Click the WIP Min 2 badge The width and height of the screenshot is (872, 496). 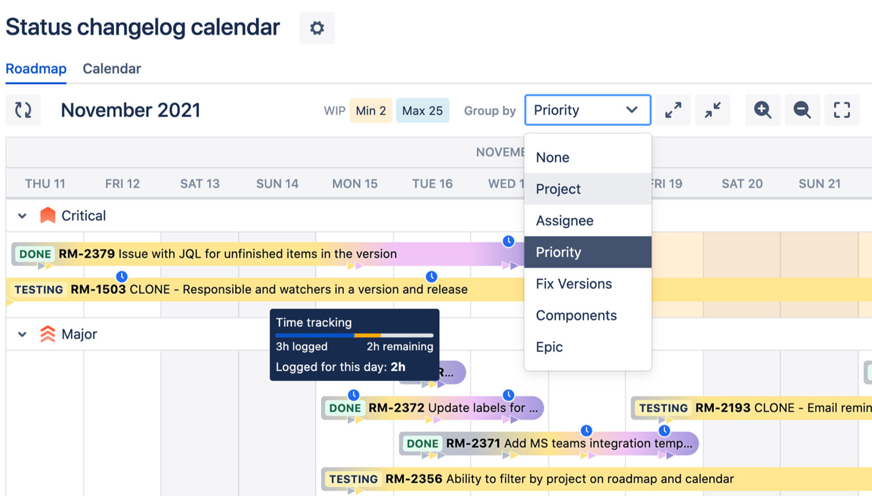pyautogui.click(x=370, y=110)
